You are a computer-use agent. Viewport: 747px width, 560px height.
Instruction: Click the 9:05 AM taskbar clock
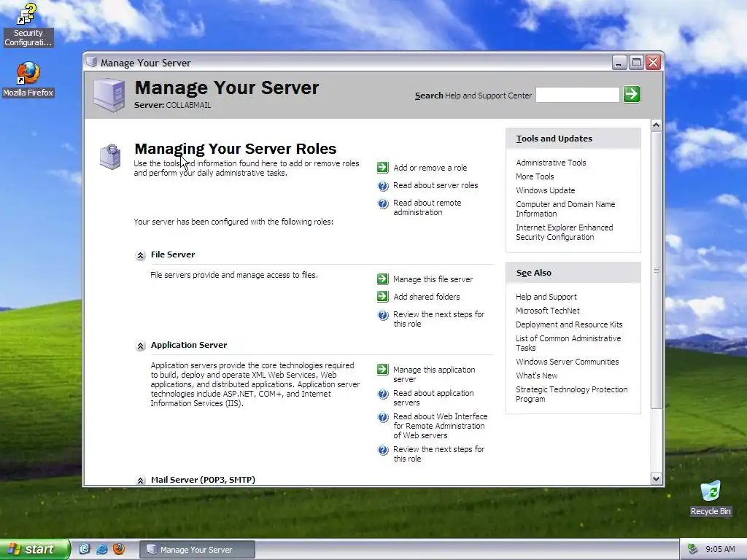pyautogui.click(x=720, y=549)
